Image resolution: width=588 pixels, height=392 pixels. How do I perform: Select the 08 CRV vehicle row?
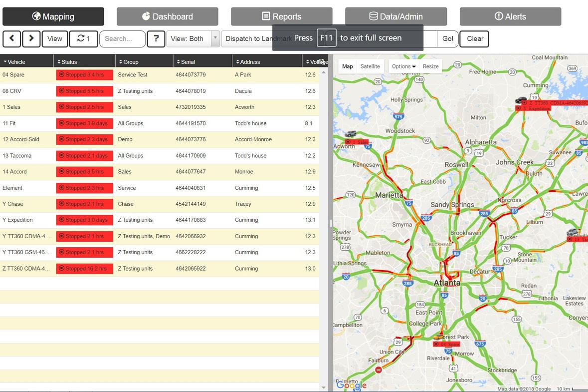160,91
